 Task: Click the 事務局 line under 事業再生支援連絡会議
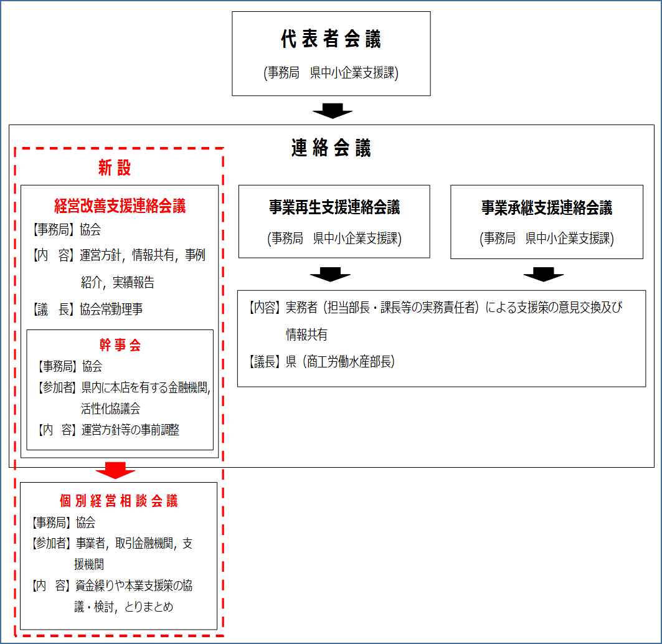(334, 238)
